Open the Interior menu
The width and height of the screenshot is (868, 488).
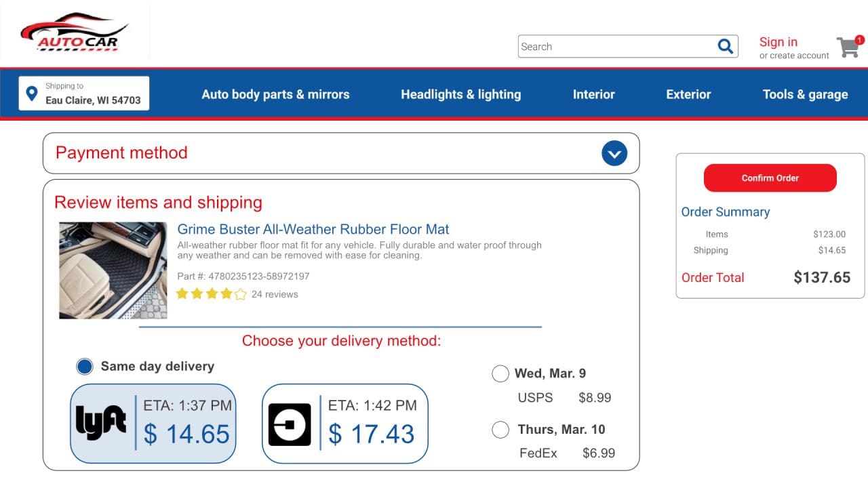(x=593, y=95)
